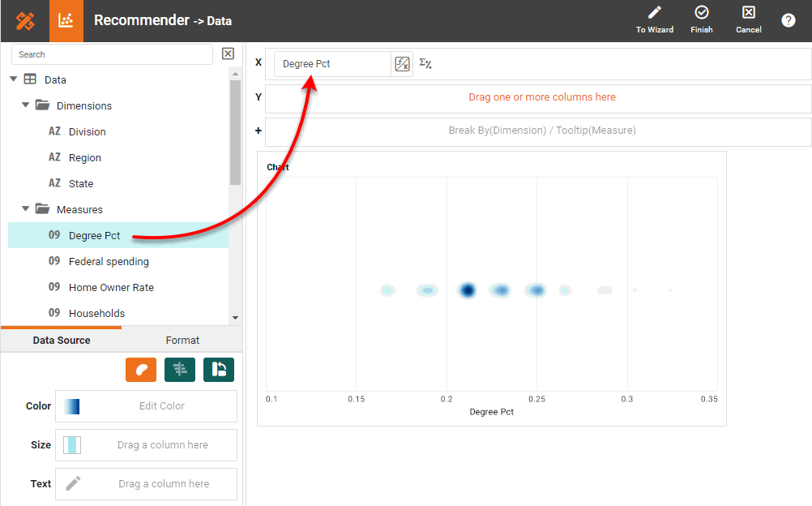Click the green axis alignment icon button
The width and height of the screenshot is (812, 506).
coord(180,369)
